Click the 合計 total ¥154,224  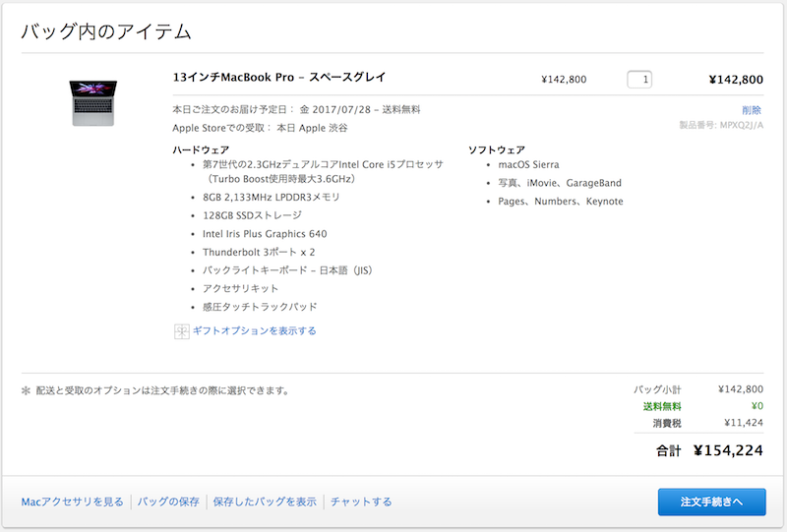click(728, 450)
